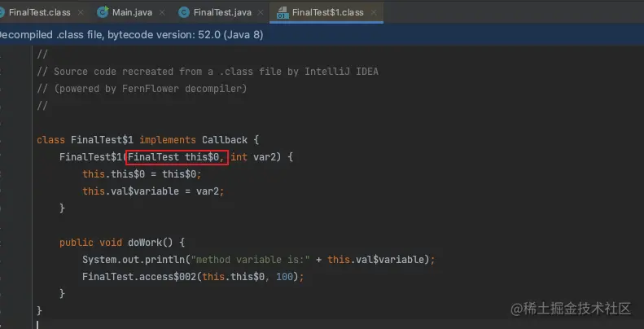
Task: Close the FinalTest$1.class tab
Action: (374, 12)
